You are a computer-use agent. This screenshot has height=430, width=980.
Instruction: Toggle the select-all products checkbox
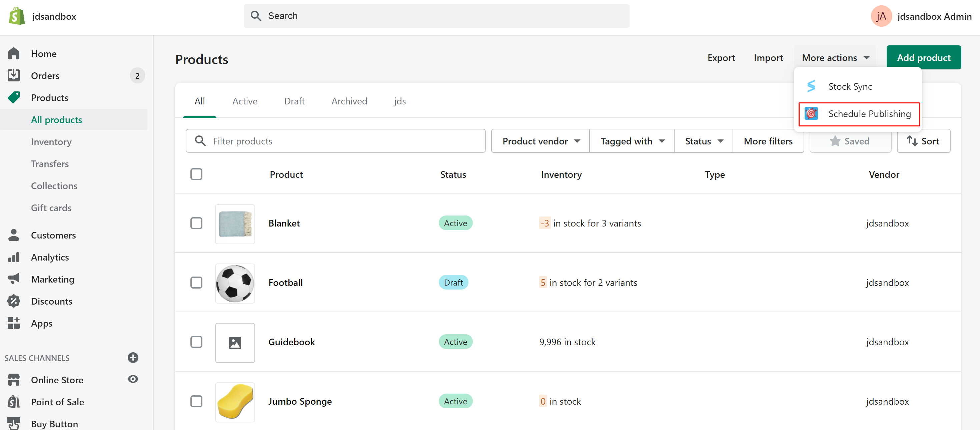196,174
